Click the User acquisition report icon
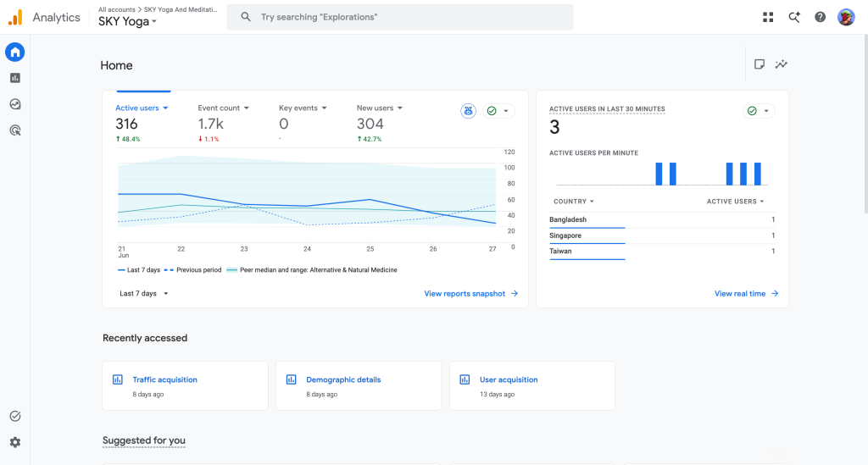This screenshot has height=465, width=868. [x=465, y=379]
